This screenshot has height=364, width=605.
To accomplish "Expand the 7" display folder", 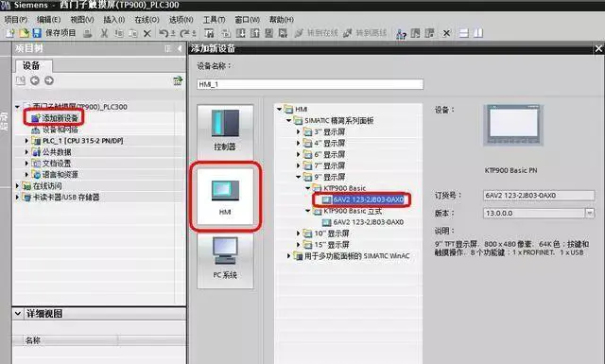I will pos(298,165).
